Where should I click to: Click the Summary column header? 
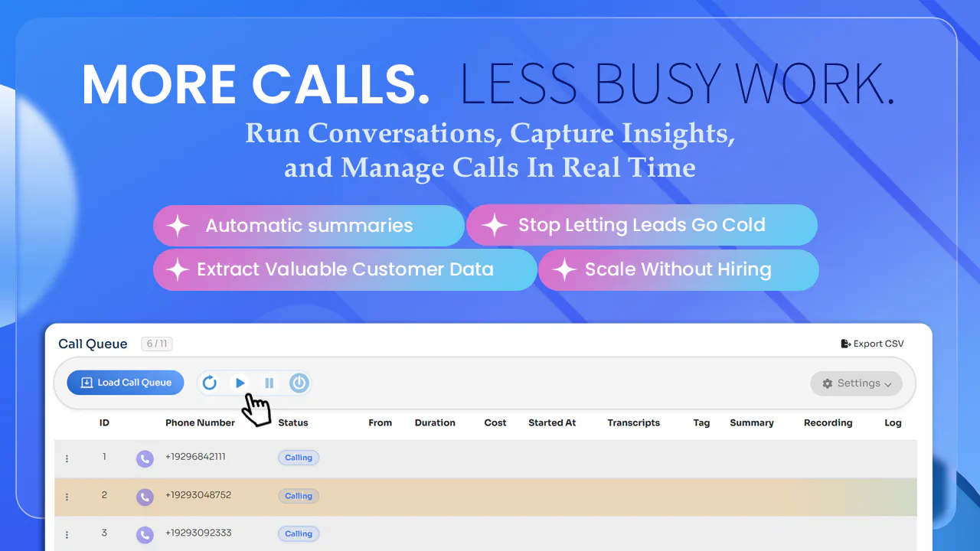pos(752,422)
